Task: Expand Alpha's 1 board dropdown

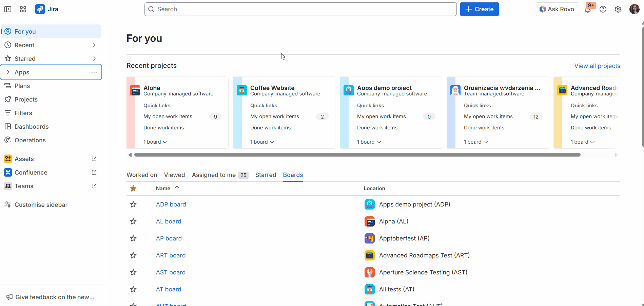Action: pyautogui.click(x=155, y=142)
